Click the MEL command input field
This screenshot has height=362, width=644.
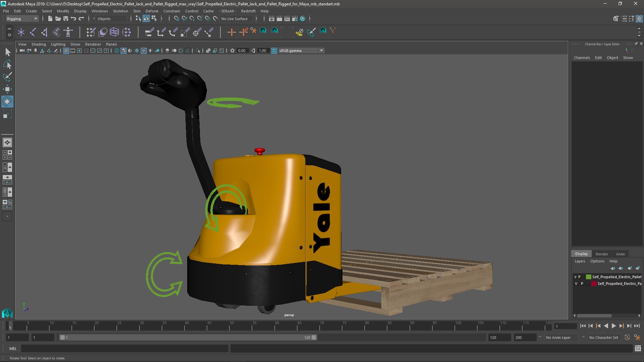(x=124, y=349)
